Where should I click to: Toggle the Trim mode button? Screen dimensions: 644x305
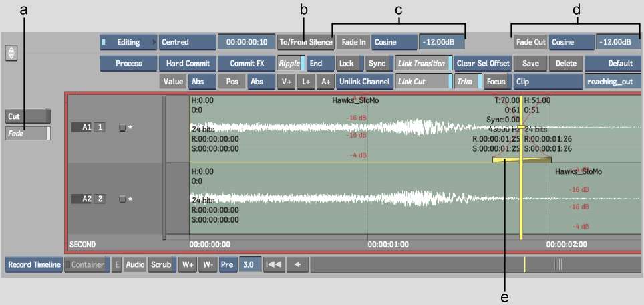point(467,82)
